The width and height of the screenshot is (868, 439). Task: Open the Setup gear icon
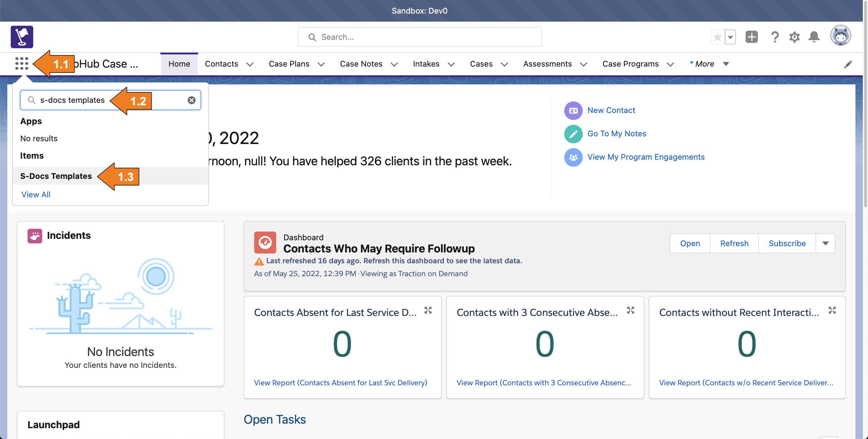point(794,37)
